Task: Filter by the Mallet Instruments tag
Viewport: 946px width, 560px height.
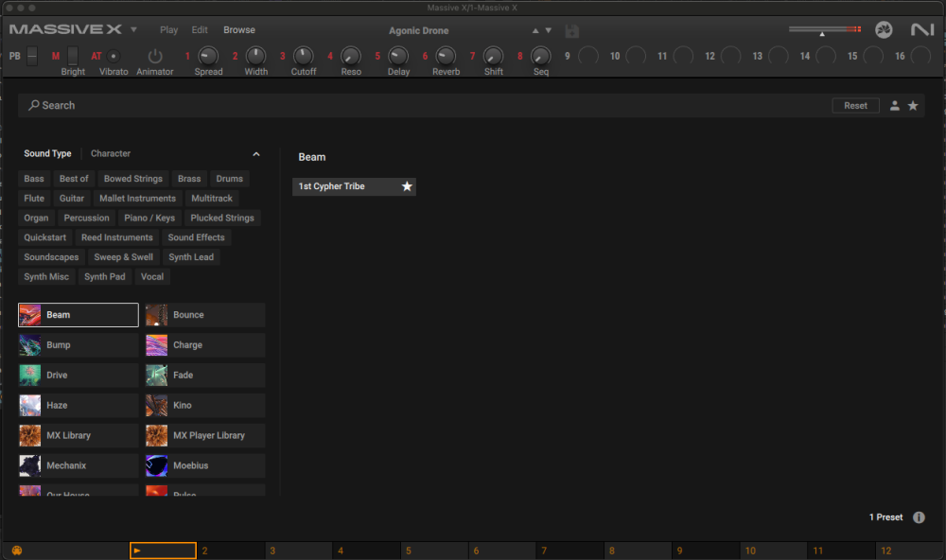Action: point(137,198)
